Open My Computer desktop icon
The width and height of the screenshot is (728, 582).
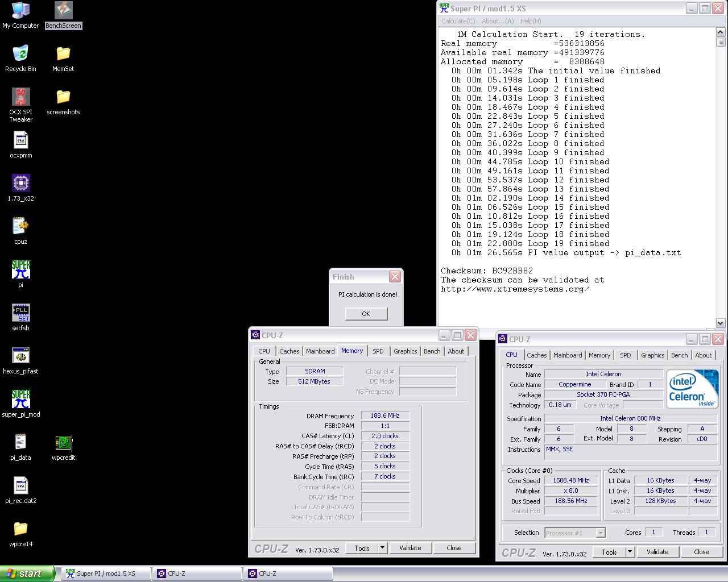[x=20, y=15]
